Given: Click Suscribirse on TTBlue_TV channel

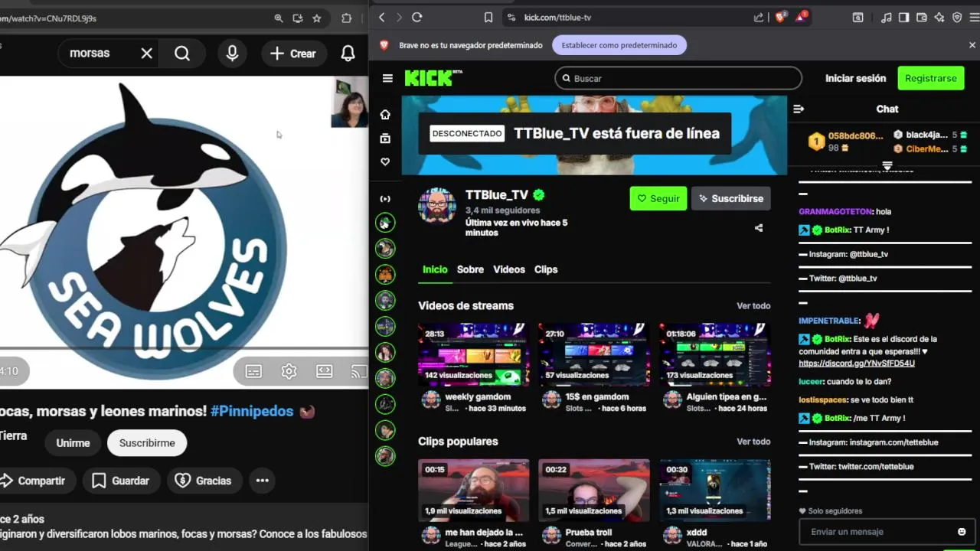Looking at the screenshot, I should pos(731,198).
